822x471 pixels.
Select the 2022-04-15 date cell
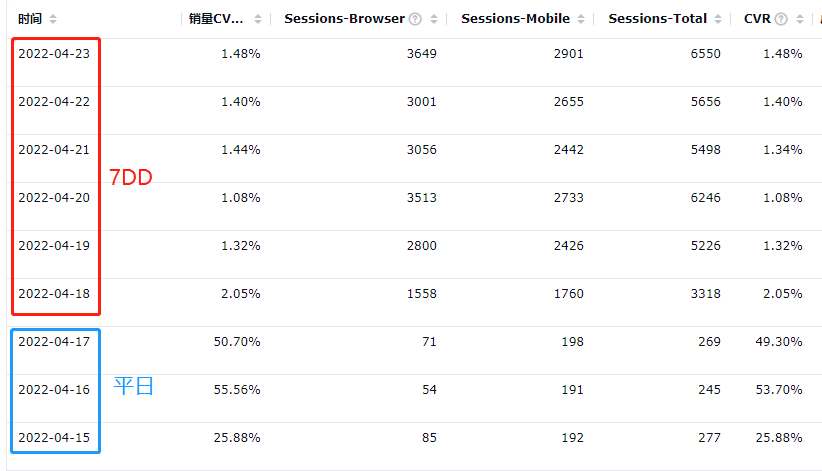pos(54,438)
